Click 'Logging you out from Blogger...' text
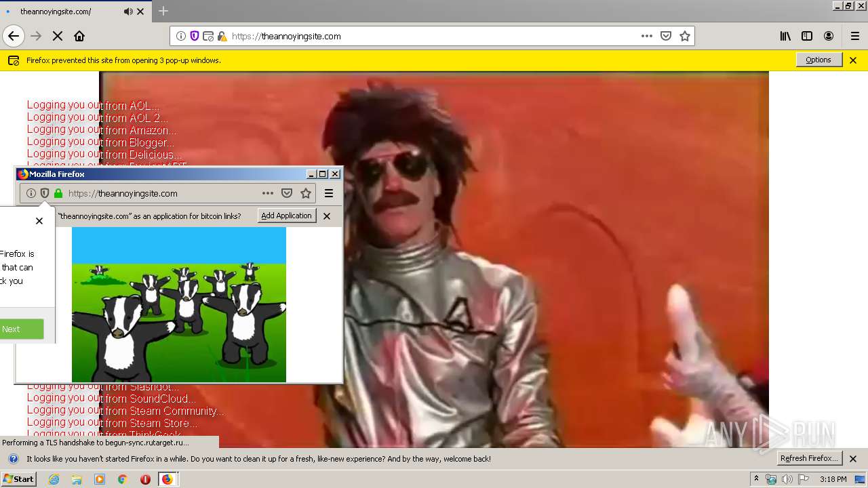 point(100,142)
